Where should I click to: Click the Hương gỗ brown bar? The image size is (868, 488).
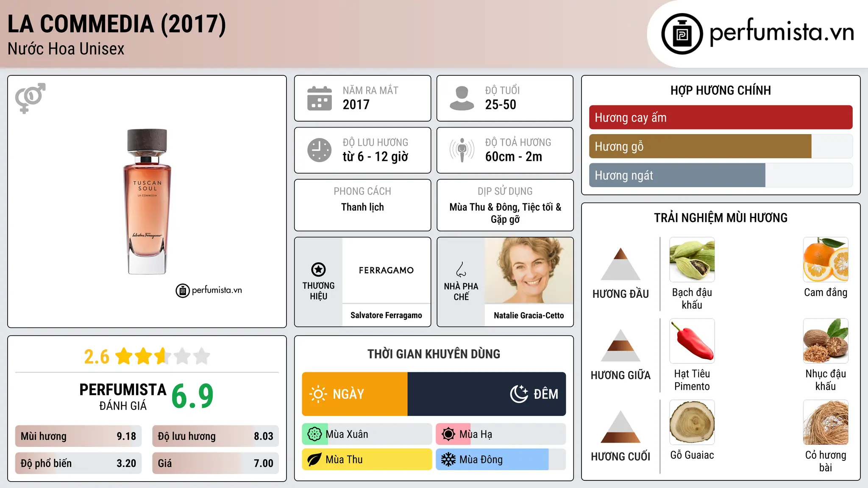700,146
